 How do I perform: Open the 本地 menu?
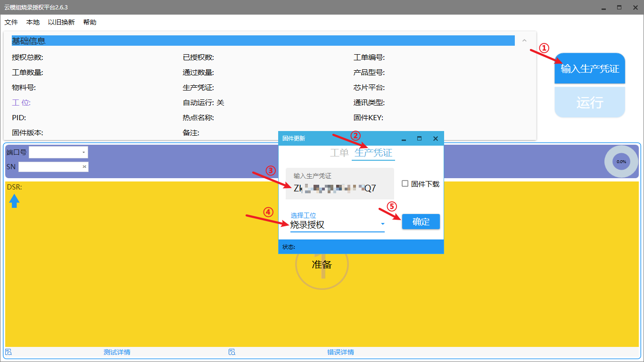[33, 22]
